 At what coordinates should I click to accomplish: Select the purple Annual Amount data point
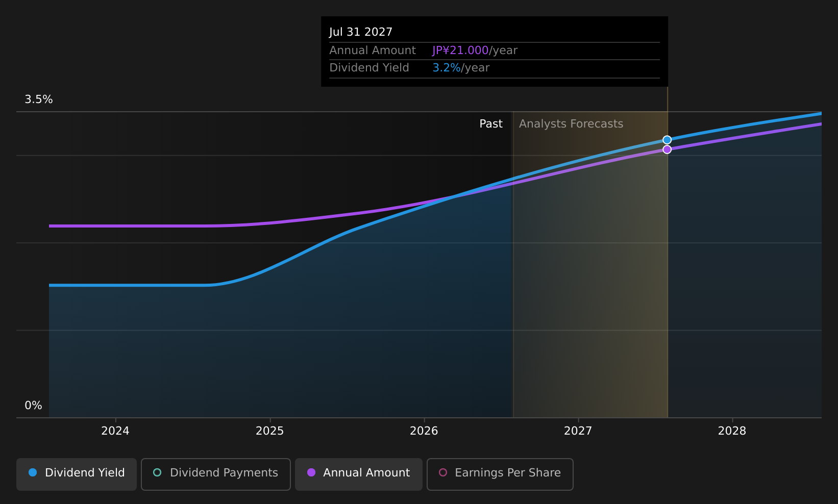click(x=667, y=149)
